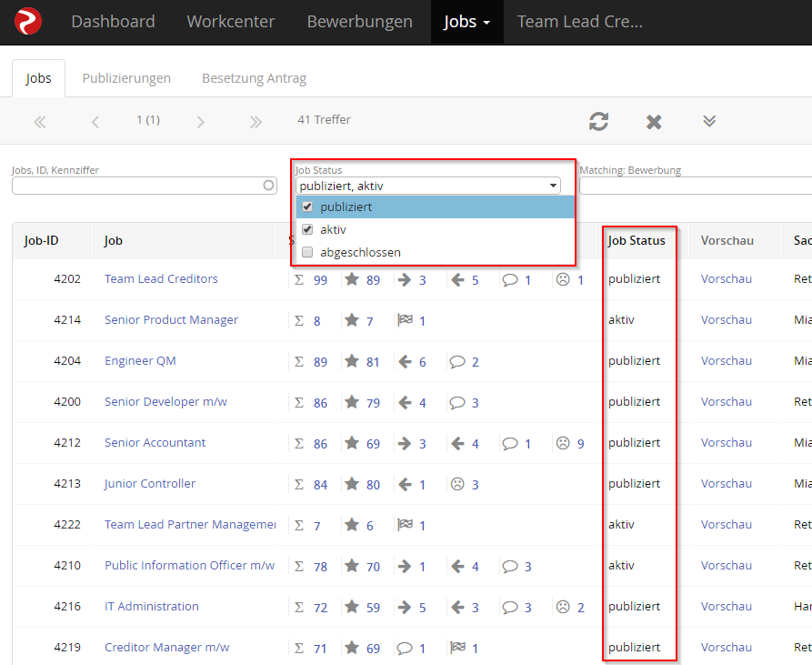
Task: Open Team Lead Cre... navigation item
Action: click(580, 22)
